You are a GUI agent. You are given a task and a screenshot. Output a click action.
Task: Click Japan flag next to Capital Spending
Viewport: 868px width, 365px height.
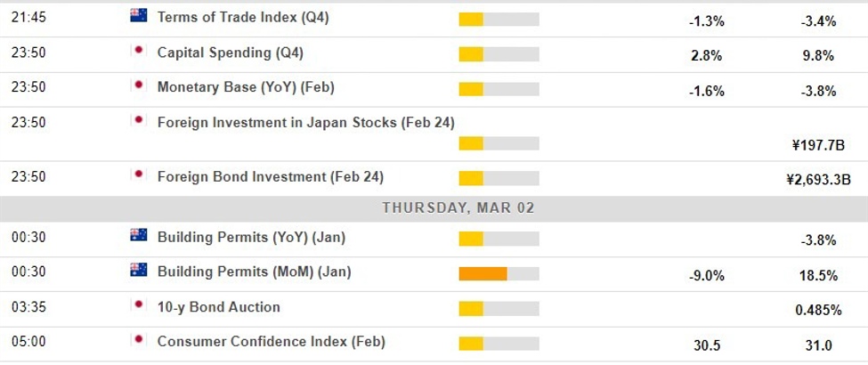138,51
